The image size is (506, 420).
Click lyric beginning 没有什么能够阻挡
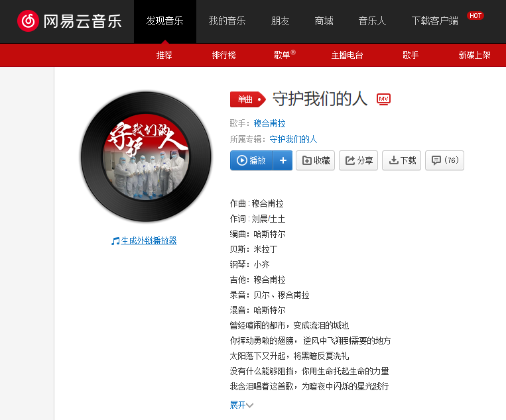click(x=309, y=372)
